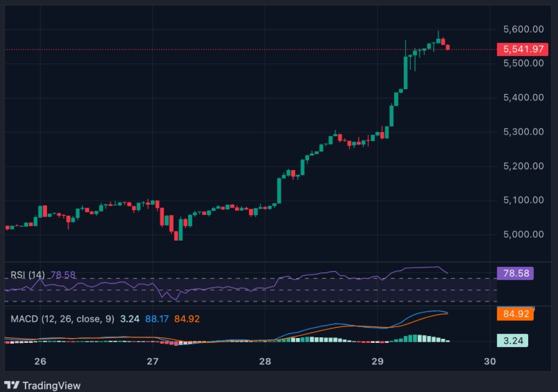Screen dimensions: 558x392
Task: Click the orange legend value 84.92
Action: tap(187, 319)
